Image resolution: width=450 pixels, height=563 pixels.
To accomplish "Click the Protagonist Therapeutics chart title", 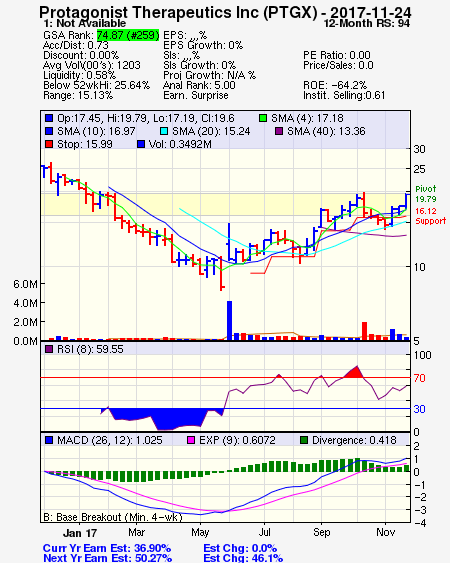I will click(x=225, y=13).
